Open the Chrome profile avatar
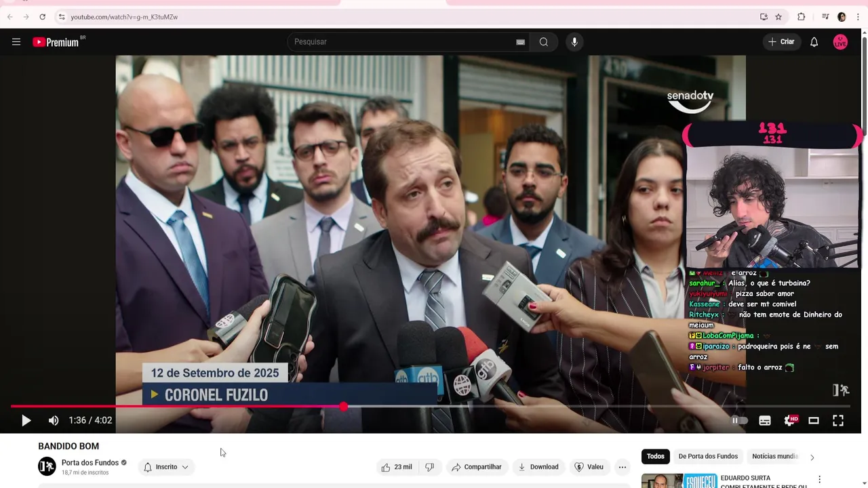 point(842,17)
